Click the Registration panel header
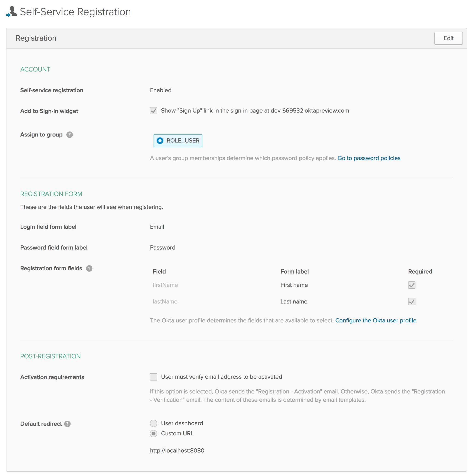 (36, 38)
